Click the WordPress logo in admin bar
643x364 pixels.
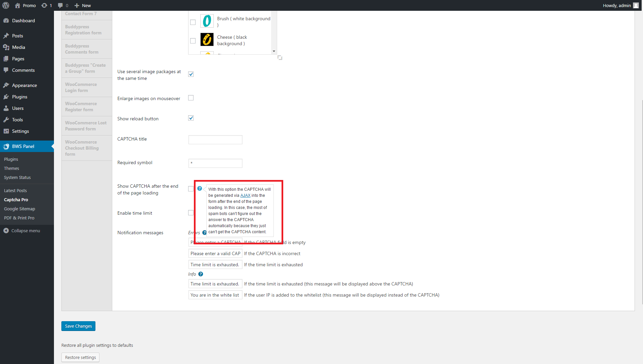[x=6, y=5]
